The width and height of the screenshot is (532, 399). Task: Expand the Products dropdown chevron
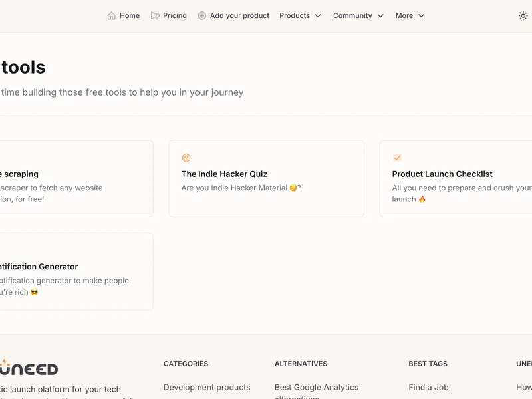[318, 15]
